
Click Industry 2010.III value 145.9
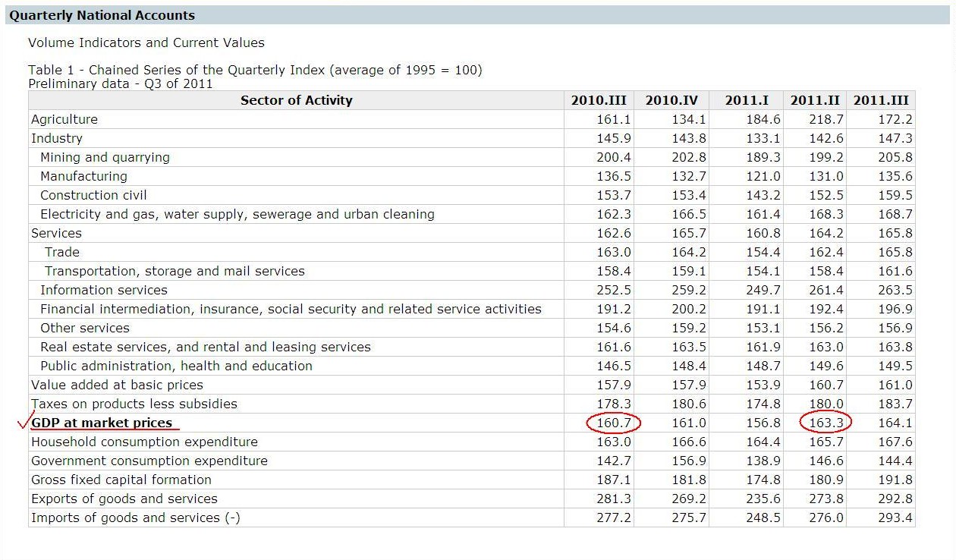[x=614, y=138]
